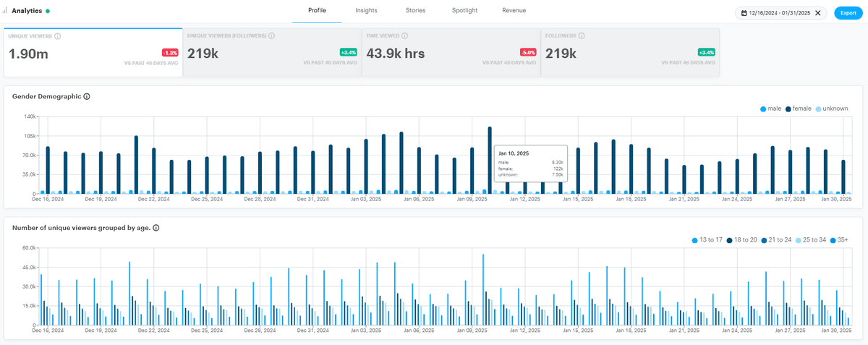This screenshot has height=345, width=868.
Task: Switch to the Insights tab
Action: tap(366, 11)
